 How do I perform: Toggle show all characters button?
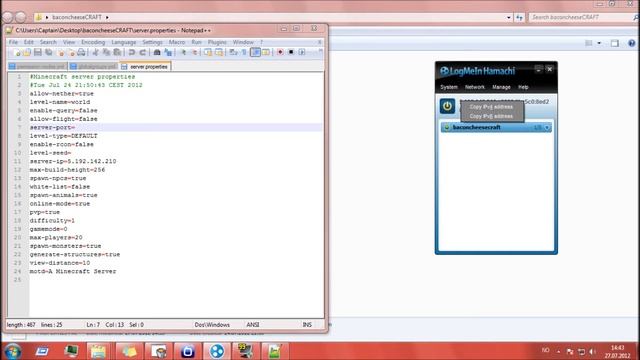point(244,52)
